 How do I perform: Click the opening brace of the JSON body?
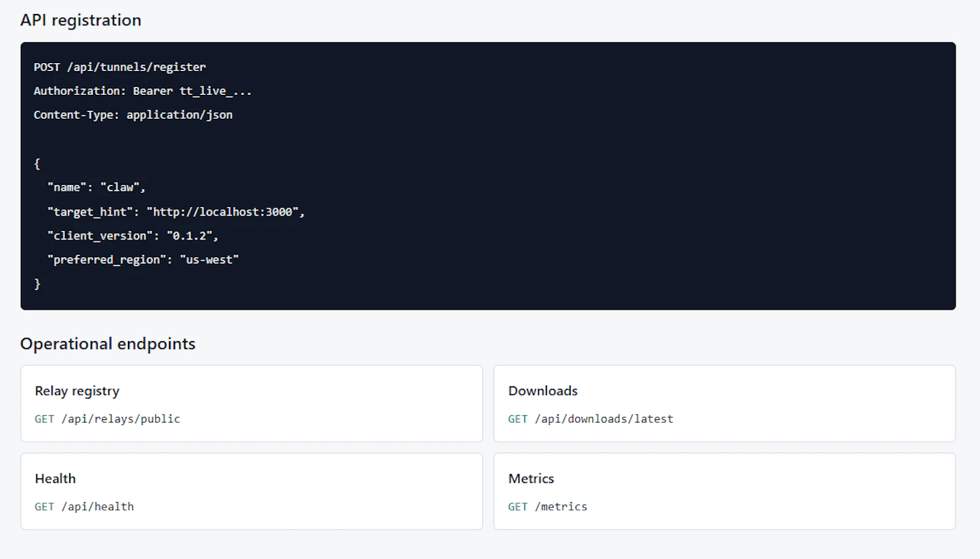(x=37, y=163)
